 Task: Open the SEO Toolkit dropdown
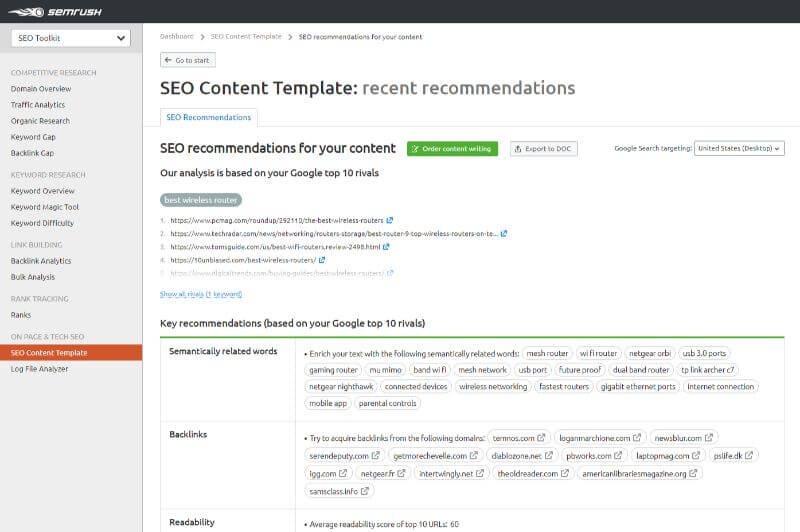tap(71, 38)
